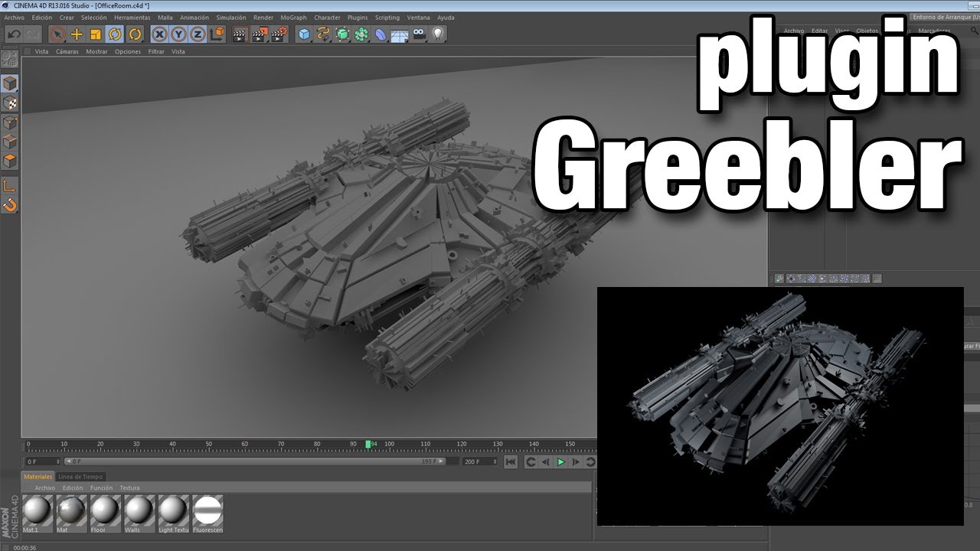980x551 pixels.
Task: Click the frame 94 playhead marker
Action: (368, 444)
